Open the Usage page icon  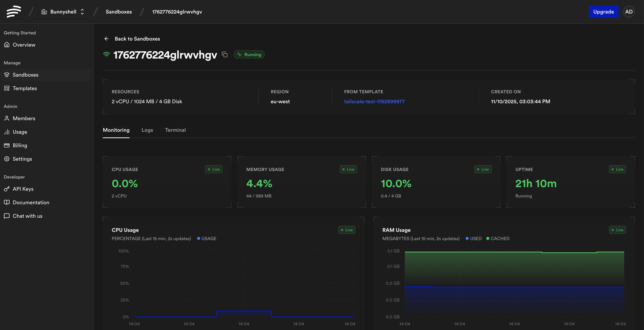[7, 132]
